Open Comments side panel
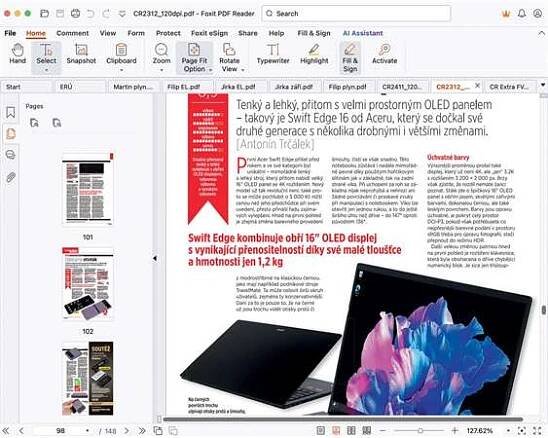 pyautogui.click(x=11, y=155)
